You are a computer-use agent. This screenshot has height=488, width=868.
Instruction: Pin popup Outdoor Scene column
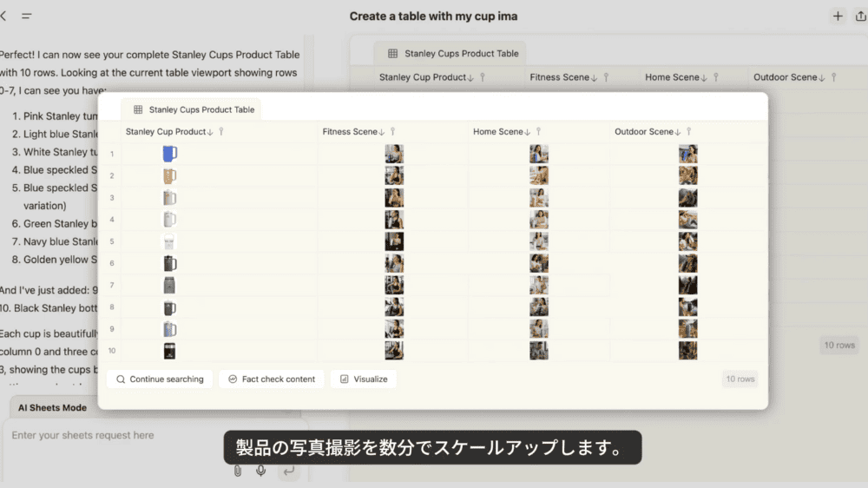click(x=688, y=132)
